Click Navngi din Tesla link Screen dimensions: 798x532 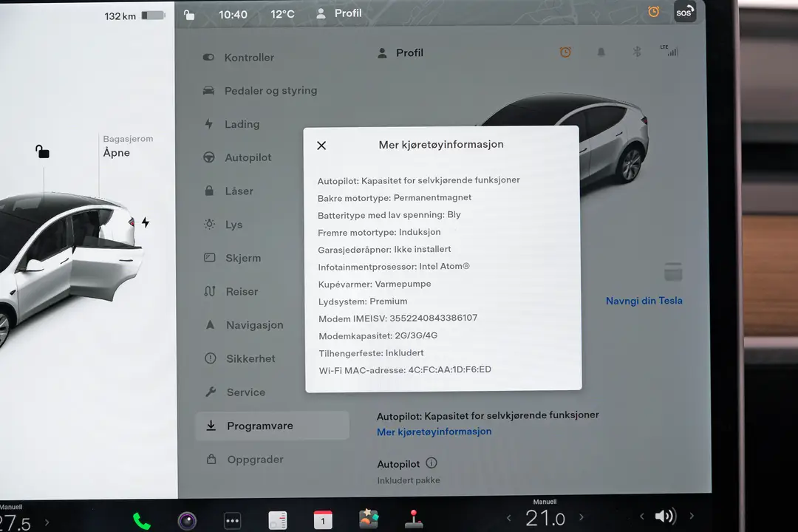point(644,301)
